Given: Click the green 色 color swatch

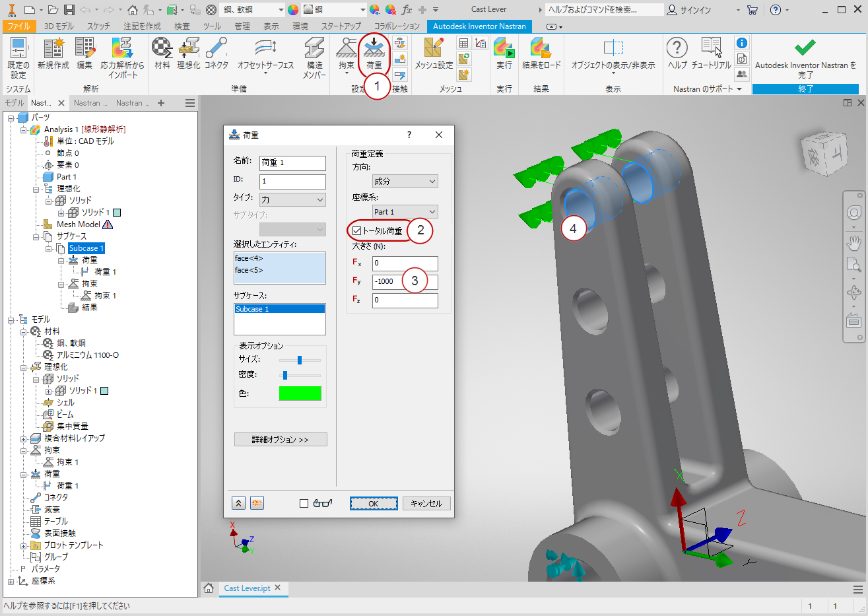Looking at the screenshot, I should (300, 394).
